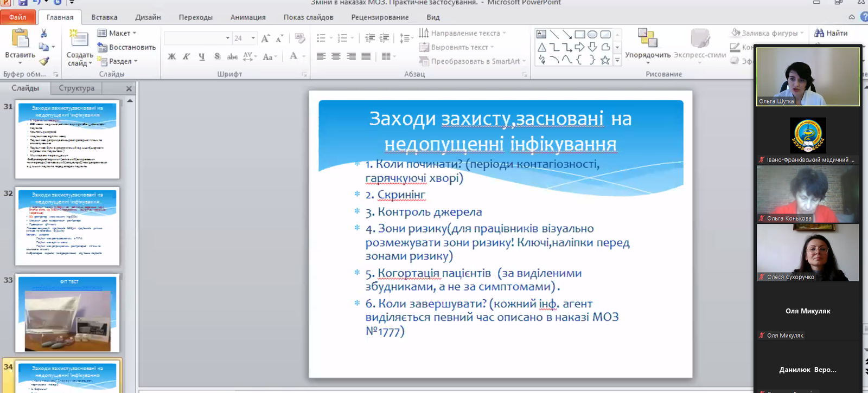Click the Найти find button
The width and height of the screenshot is (868, 393).
pyautogui.click(x=831, y=33)
